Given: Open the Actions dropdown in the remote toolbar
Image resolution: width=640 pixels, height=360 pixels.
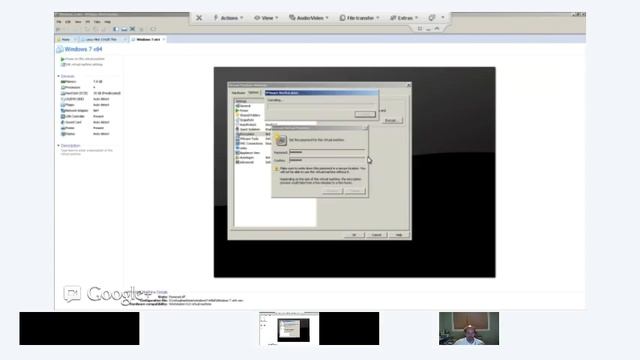Looking at the screenshot, I should pos(228,18).
